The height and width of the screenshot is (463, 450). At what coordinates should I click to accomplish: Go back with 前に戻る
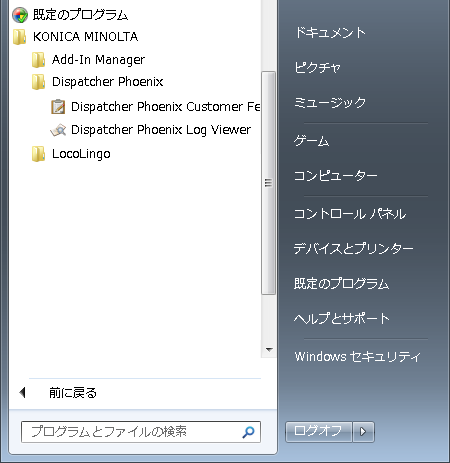(x=73, y=393)
